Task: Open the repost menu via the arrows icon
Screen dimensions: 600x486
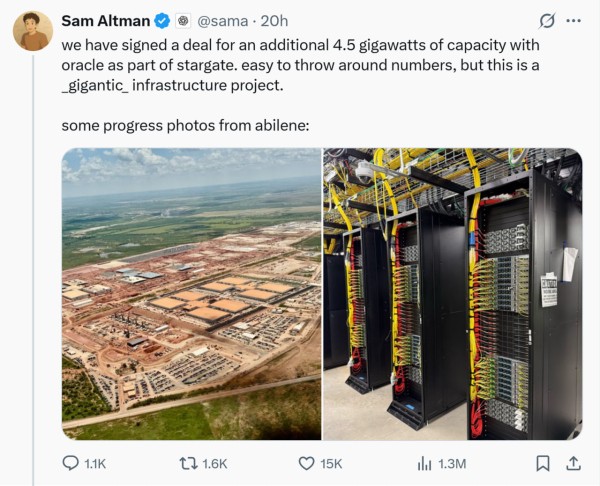Action: tap(187, 463)
